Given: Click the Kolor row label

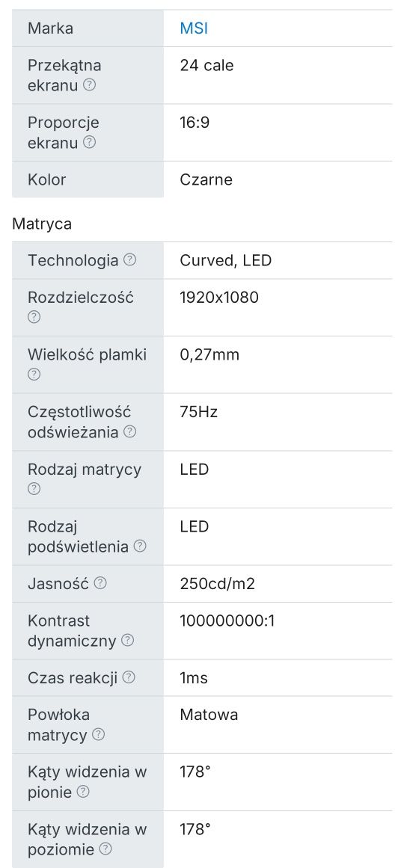Looking at the screenshot, I should click(x=46, y=179).
